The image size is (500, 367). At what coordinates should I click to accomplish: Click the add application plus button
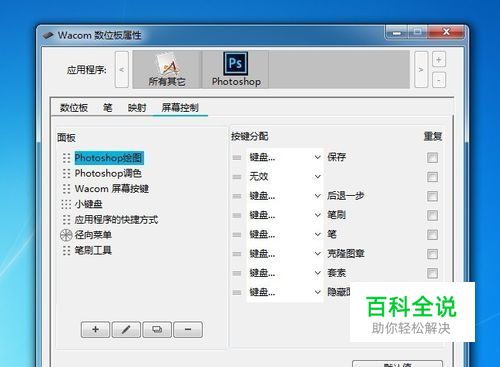[439, 60]
